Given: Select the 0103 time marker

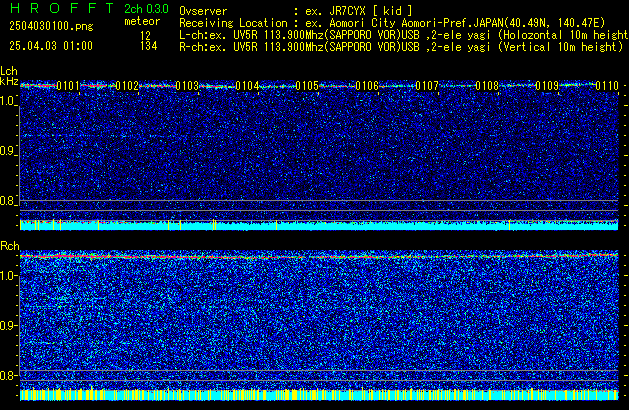Looking at the screenshot, I should pos(187,86).
